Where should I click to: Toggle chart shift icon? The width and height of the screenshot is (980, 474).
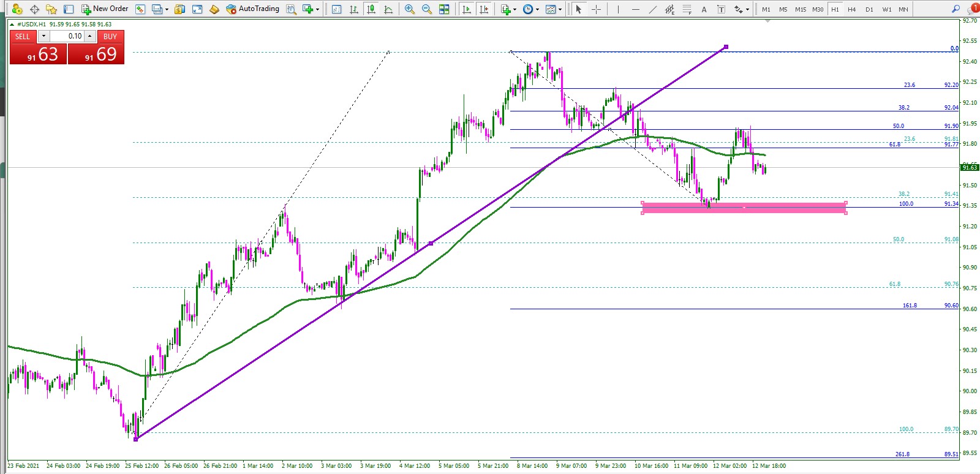(484, 9)
